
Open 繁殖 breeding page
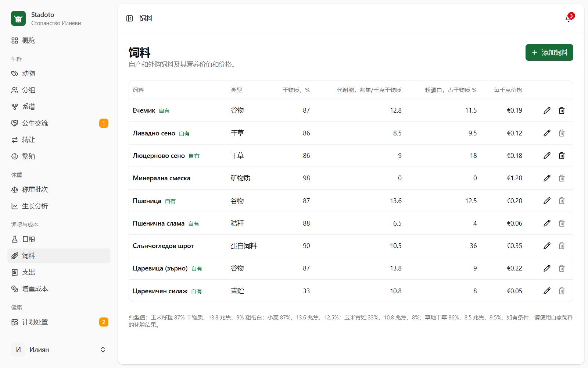point(59,156)
